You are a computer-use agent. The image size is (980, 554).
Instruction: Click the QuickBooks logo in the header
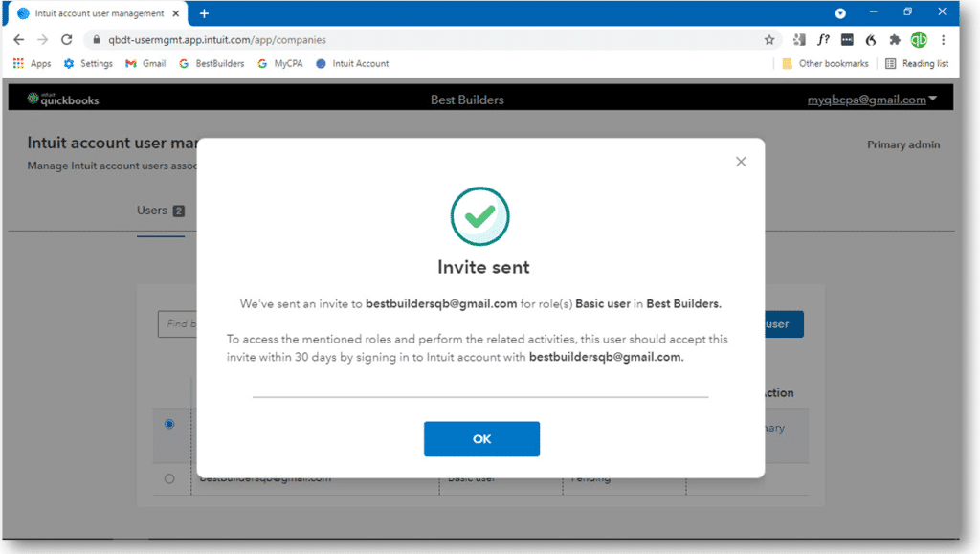pyautogui.click(x=62, y=99)
